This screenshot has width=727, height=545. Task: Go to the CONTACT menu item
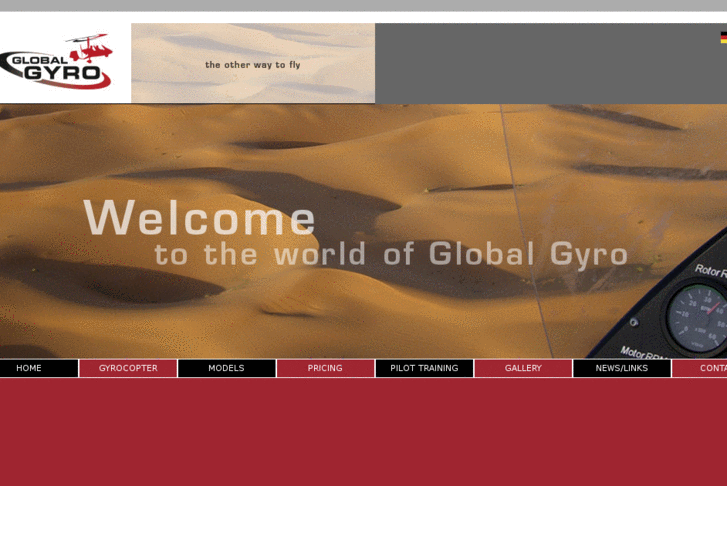[700, 368]
